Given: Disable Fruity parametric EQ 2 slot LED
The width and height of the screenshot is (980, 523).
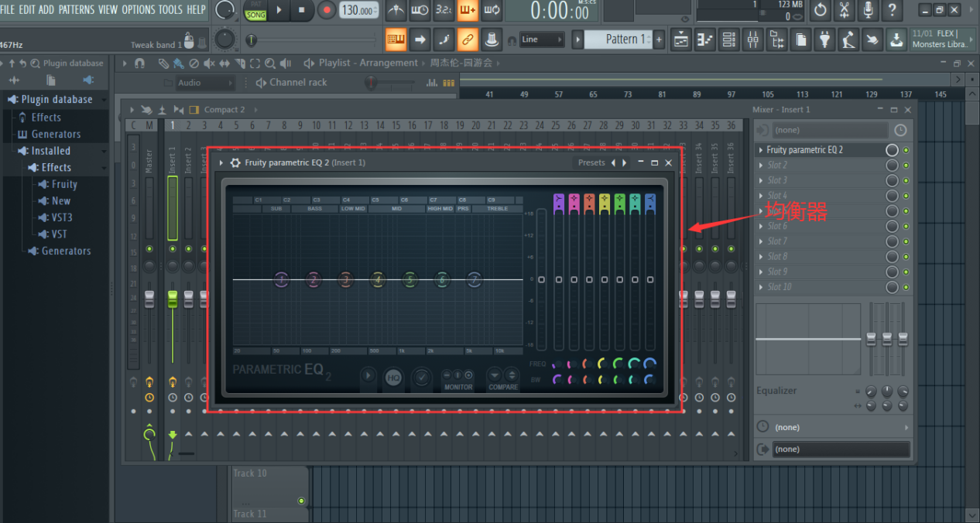Looking at the screenshot, I should coord(906,150).
